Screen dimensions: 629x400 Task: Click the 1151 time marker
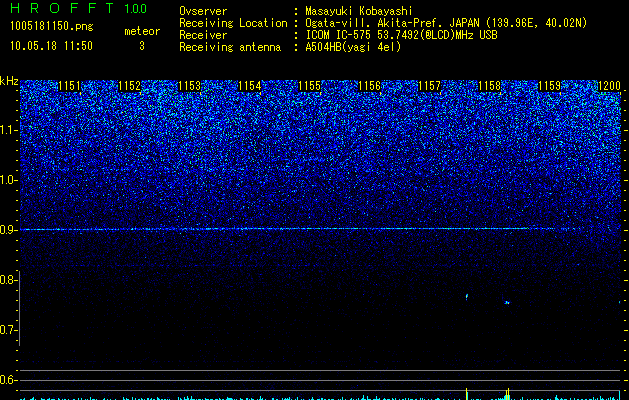point(69,86)
